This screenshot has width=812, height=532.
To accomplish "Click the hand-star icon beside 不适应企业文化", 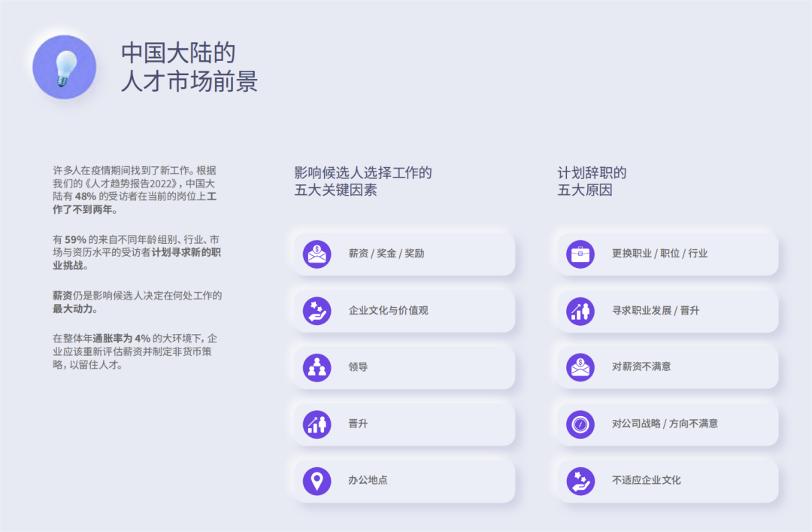I will pos(579,480).
